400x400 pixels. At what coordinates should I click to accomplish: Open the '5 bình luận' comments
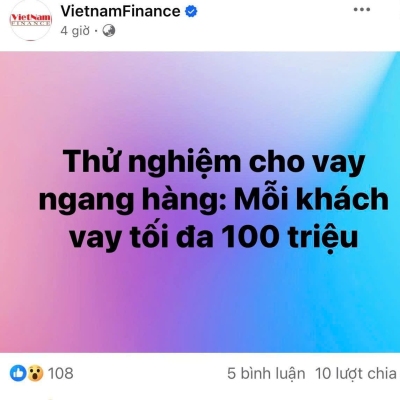click(x=266, y=373)
